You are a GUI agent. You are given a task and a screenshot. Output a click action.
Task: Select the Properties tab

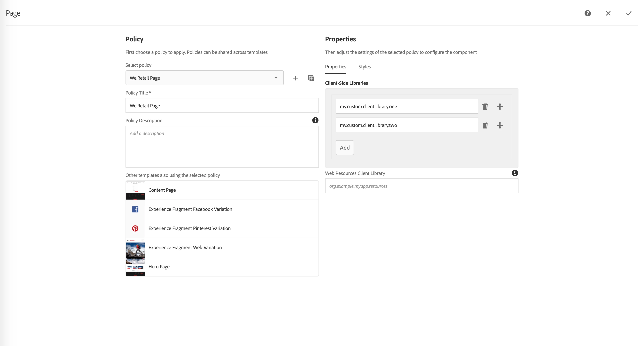tap(335, 67)
